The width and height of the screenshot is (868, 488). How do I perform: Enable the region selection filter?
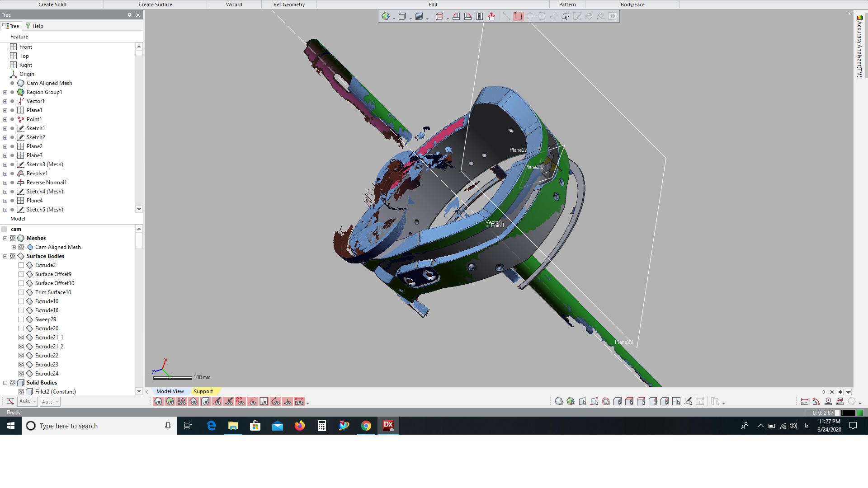(571, 402)
